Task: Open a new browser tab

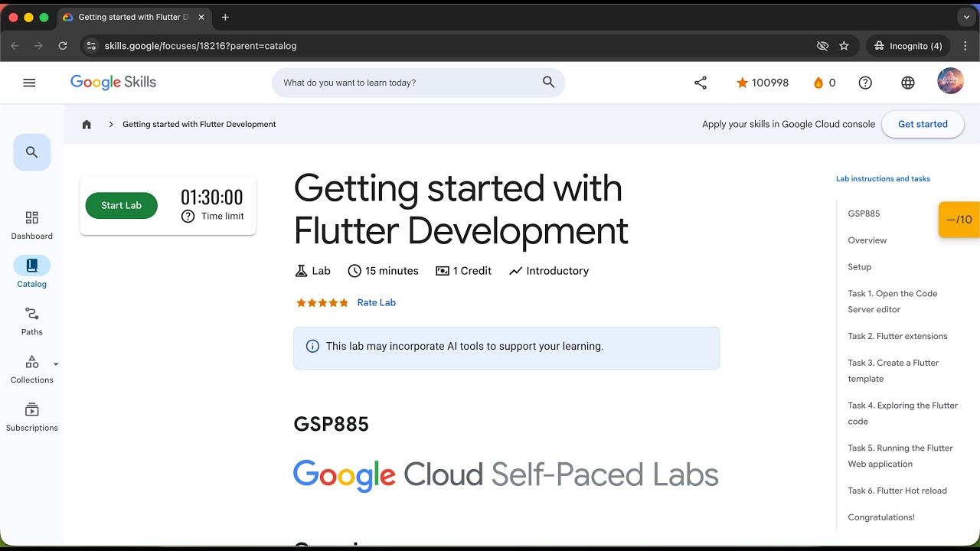Action: (x=225, y=17)
